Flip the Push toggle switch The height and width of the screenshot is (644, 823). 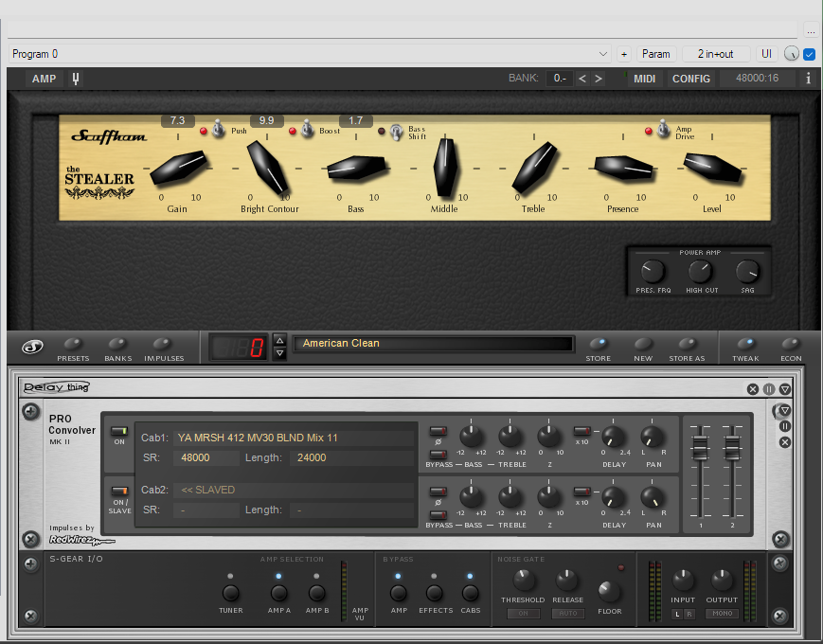[219, 128]
